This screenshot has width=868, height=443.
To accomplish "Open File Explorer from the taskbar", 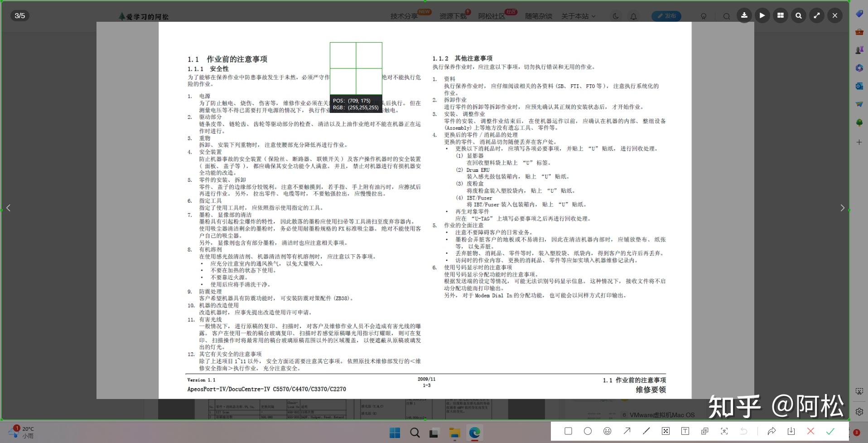I will coord(454,433).
